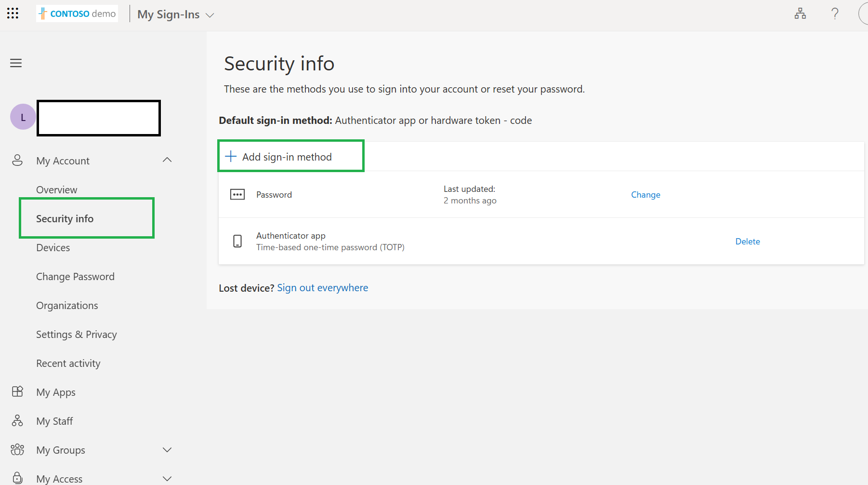Click the My Account person icon
The width and height of the screenshot is (868, 485).
click(17, 161)
